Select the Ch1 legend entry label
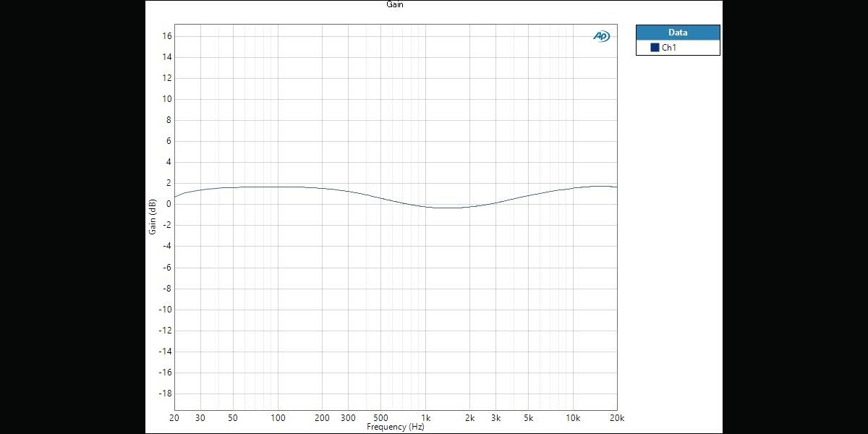The width and height of the screenshot is (868, 434). pyautogui.click(x=669, y=48)
